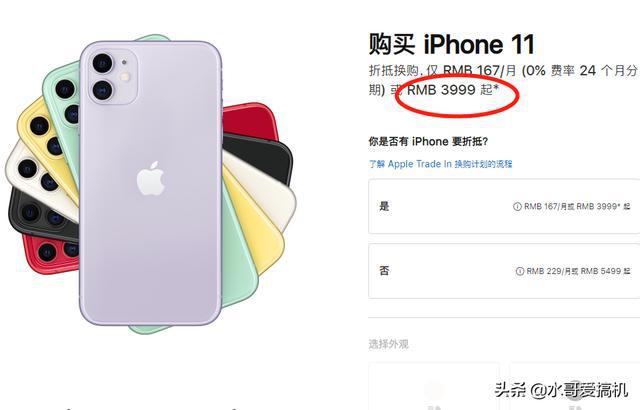This screenshot has height=410, width=640.
Task: Click the yellow iPhone back on right
Action: click(x=251, y=228)
